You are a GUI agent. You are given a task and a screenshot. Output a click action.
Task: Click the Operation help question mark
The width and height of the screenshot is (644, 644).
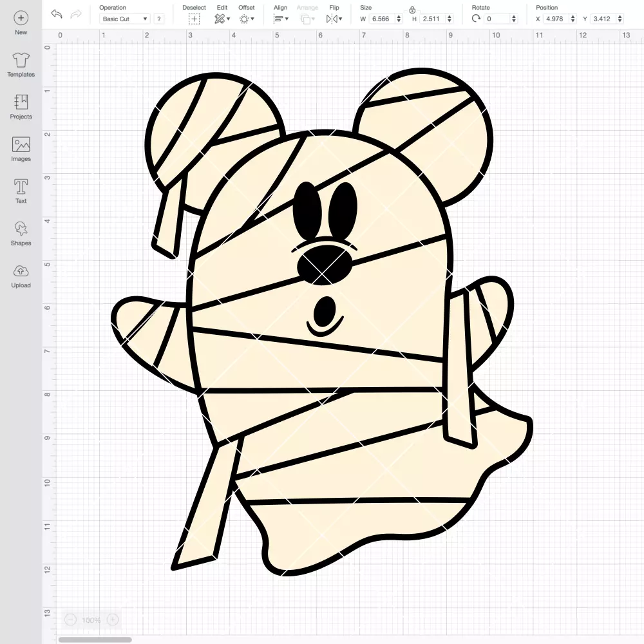point(159,19)
